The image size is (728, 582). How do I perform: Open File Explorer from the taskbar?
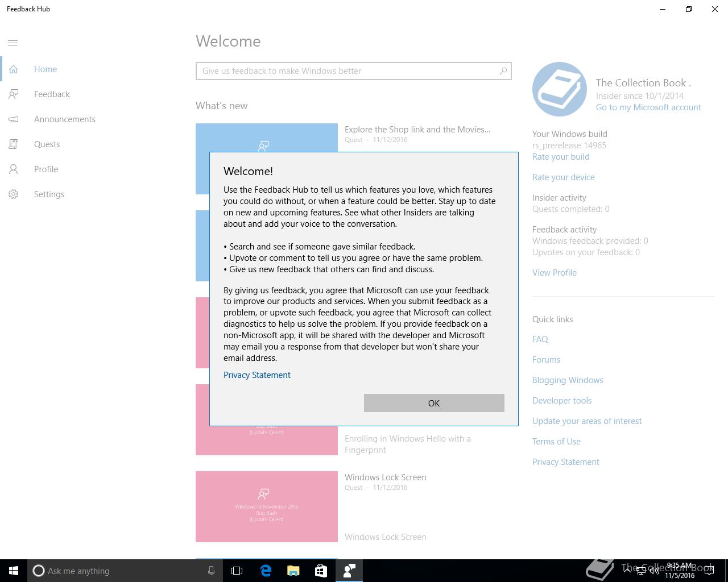point(293,571)
